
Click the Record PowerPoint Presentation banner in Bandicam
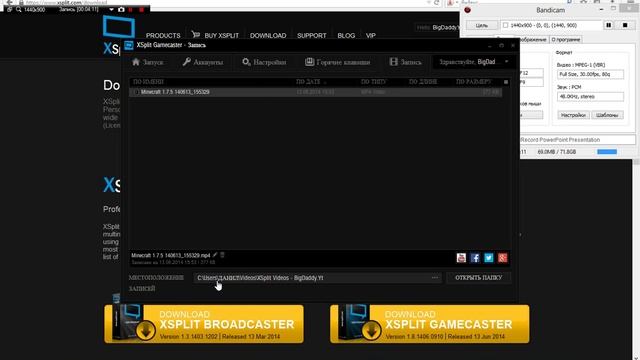(578, 140)
